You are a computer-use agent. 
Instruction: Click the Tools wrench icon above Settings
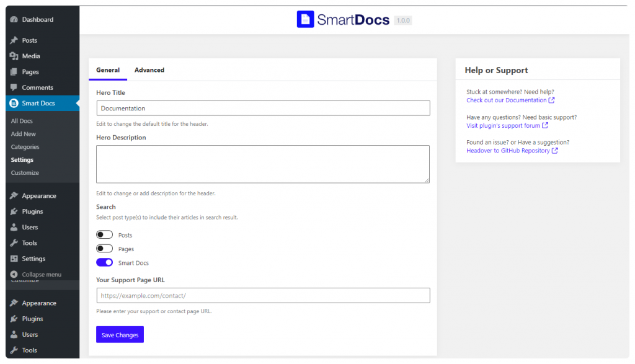click(x=14, y=243)
